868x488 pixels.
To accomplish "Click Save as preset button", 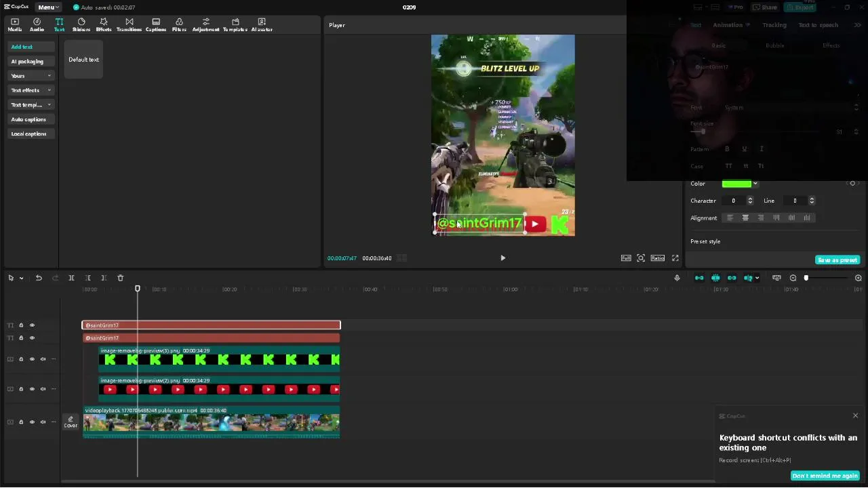I will click(x=837, y=260).
